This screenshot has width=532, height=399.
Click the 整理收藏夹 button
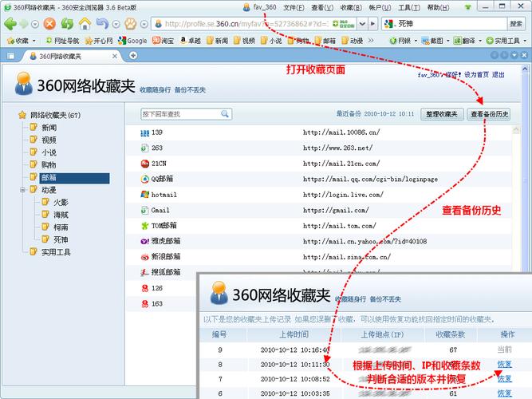coord(443,114)
